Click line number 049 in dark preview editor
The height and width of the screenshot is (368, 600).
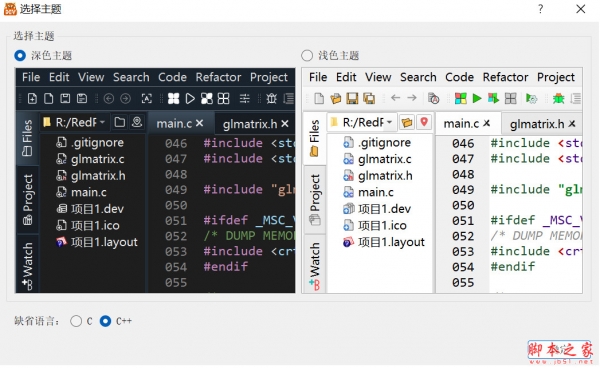click(x=176, y=190)
